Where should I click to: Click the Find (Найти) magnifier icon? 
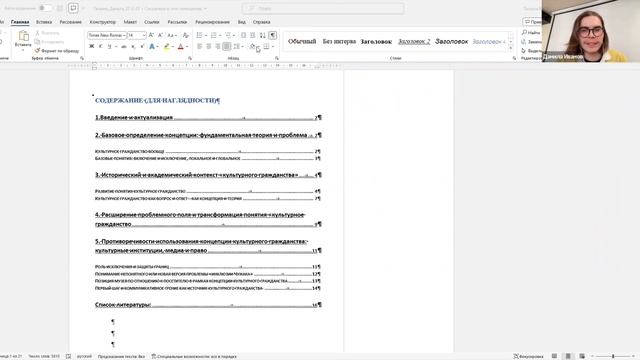(x=524, y=32)
